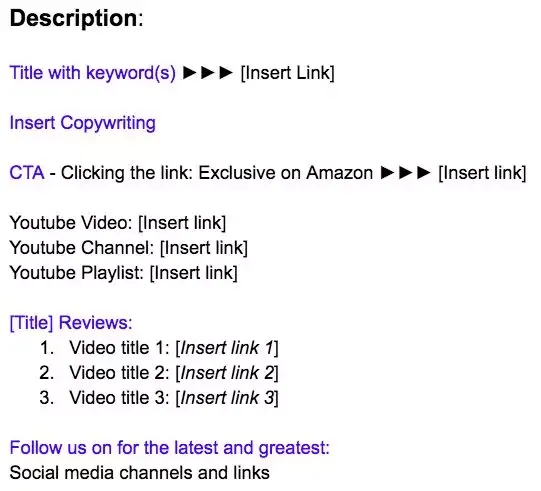The image size is (541, 491).
Task: Click the Youtube Video [Insert link] placeholder
Action: 182,223
